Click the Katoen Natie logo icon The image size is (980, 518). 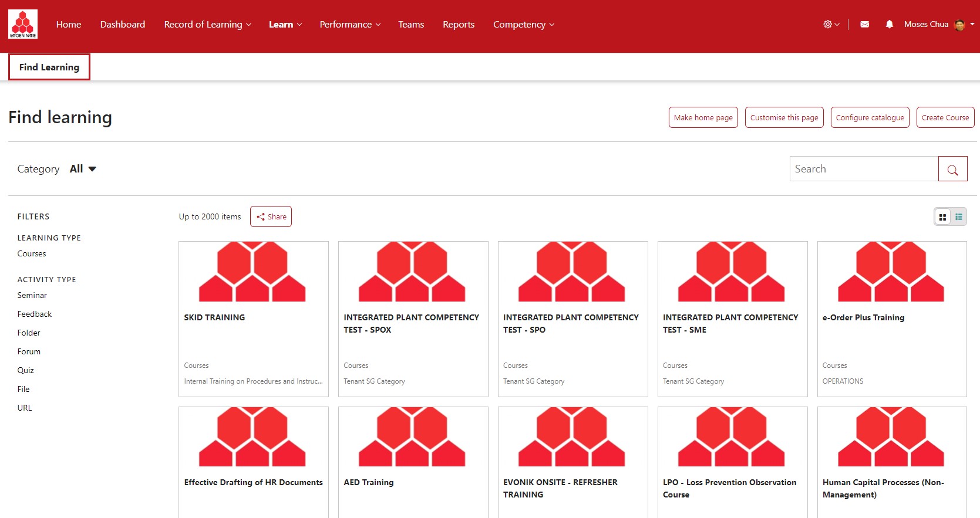pyautogui.click(x=23, y=24)
